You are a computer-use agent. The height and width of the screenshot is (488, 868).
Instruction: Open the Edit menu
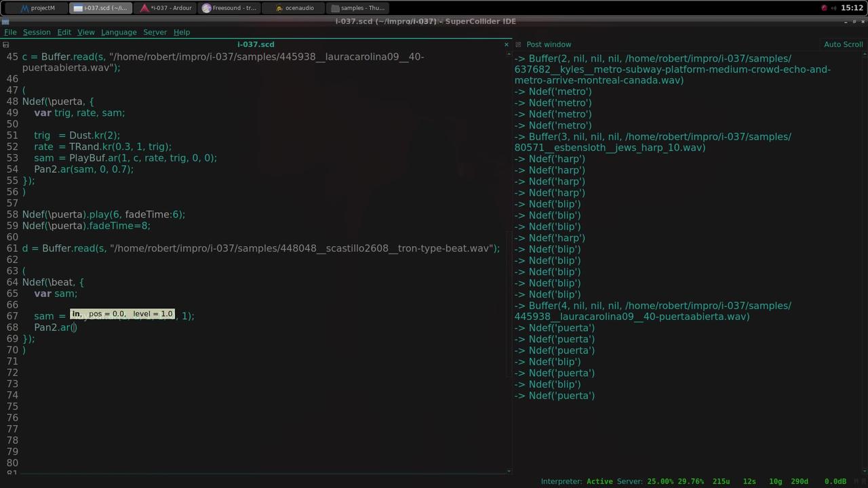tap(64, 32)
